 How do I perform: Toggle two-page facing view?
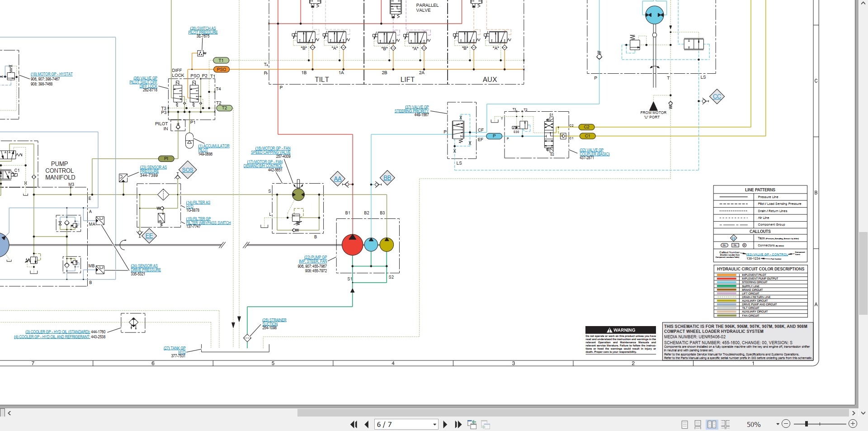(712, 424)
